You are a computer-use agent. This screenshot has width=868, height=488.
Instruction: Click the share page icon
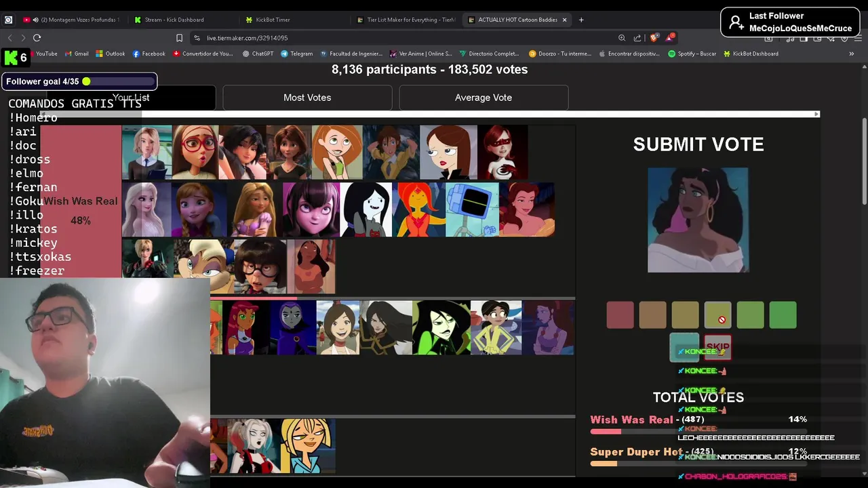[x=637, y=38]
